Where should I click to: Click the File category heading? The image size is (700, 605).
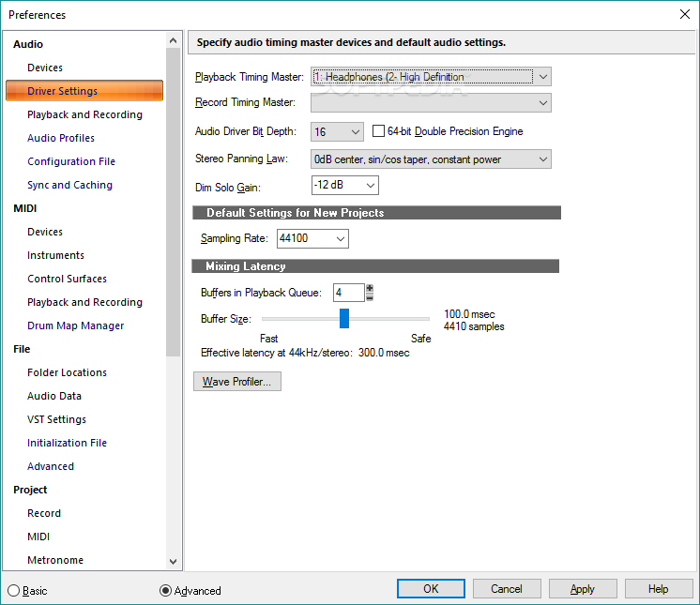point(22,349)
